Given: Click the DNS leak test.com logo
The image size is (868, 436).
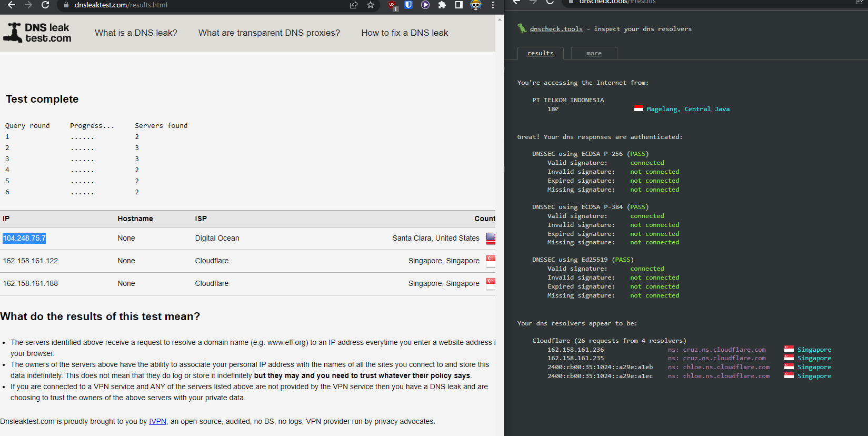Looking at the screenshot, I should click(37, 33).
